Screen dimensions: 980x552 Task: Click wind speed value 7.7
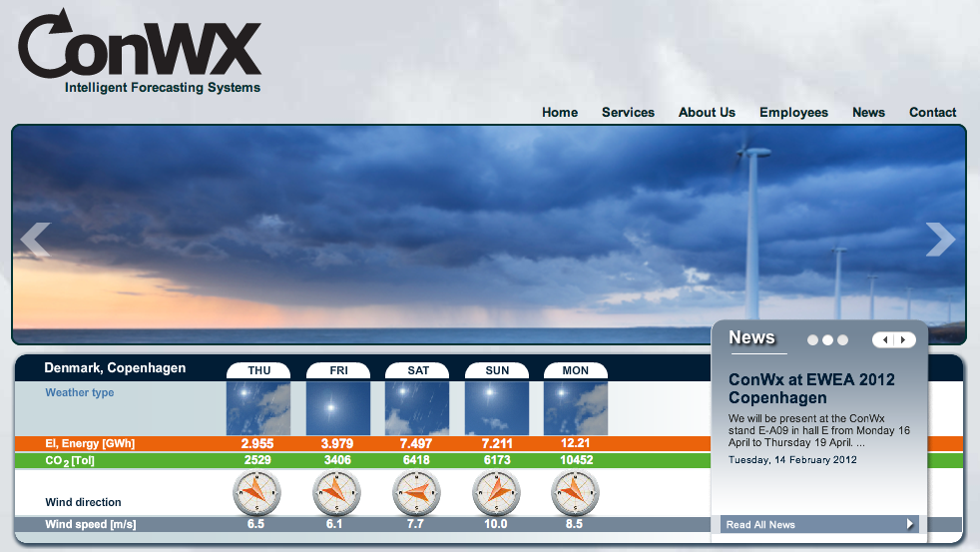[415, 524]
